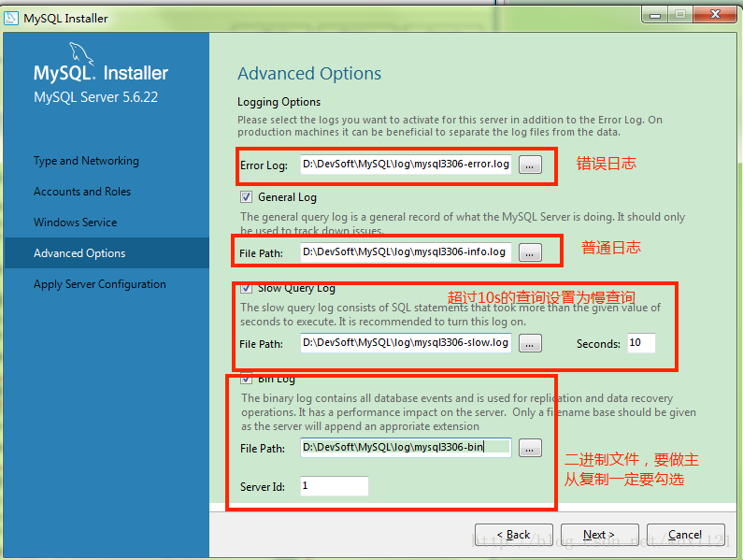Click the 'Error Log:' label
The image size is (743, 560).
click(x=264, y=165)
